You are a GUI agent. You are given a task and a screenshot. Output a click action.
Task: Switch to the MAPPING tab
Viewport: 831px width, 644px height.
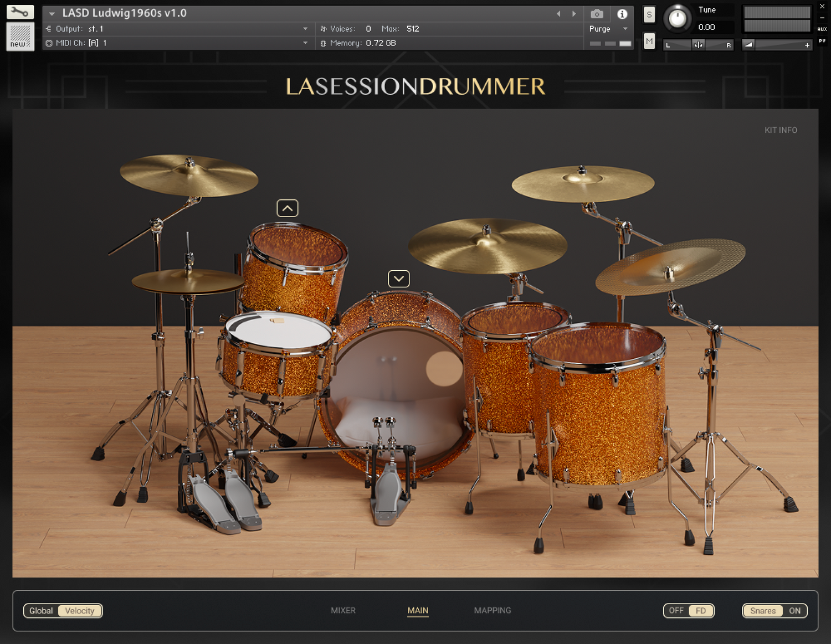pos(493,610)
